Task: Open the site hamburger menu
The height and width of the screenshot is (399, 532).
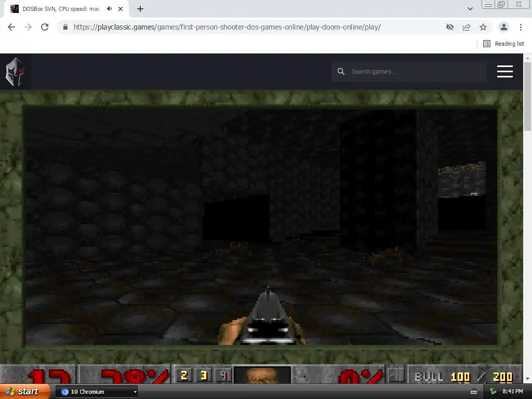Action: (505, 72)
